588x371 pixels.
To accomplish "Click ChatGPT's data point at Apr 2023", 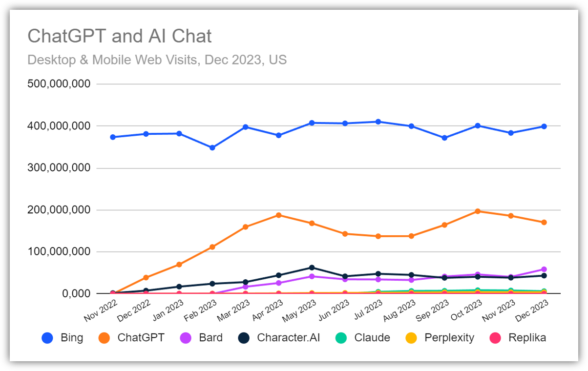I will 279,215.
